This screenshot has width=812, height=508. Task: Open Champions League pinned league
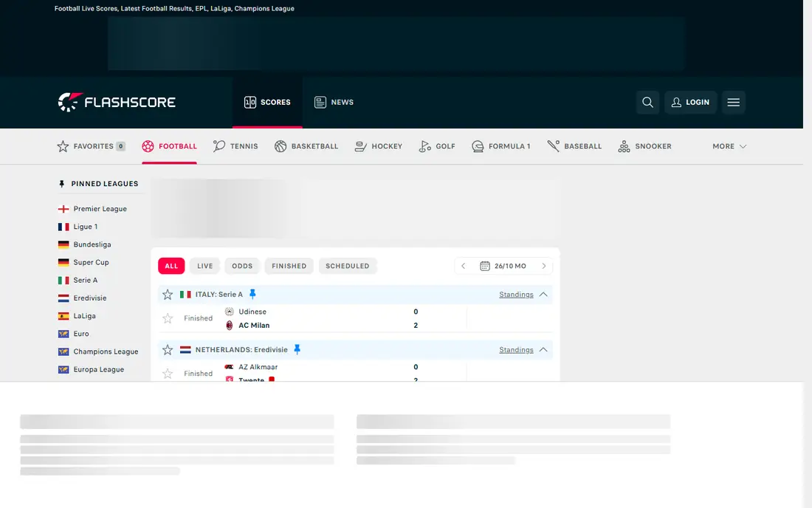[x=98, y=351]
